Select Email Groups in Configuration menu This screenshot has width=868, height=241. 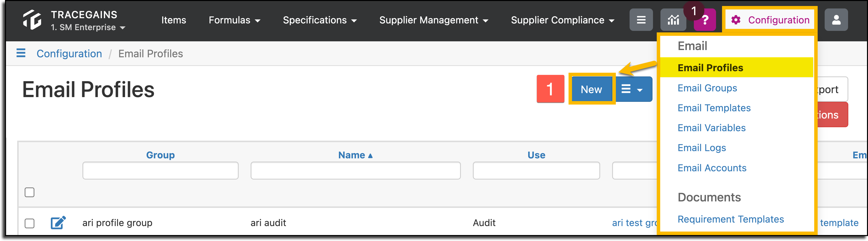pos(707,88)
